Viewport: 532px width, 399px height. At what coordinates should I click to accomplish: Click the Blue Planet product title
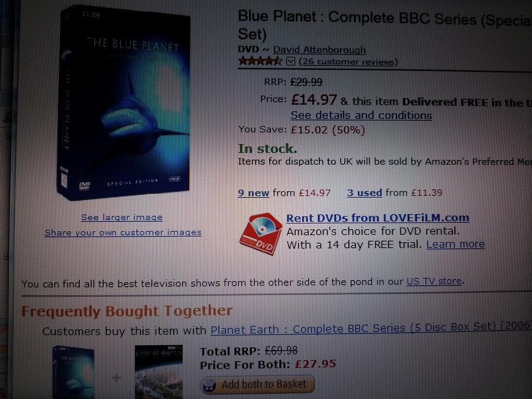385,25
